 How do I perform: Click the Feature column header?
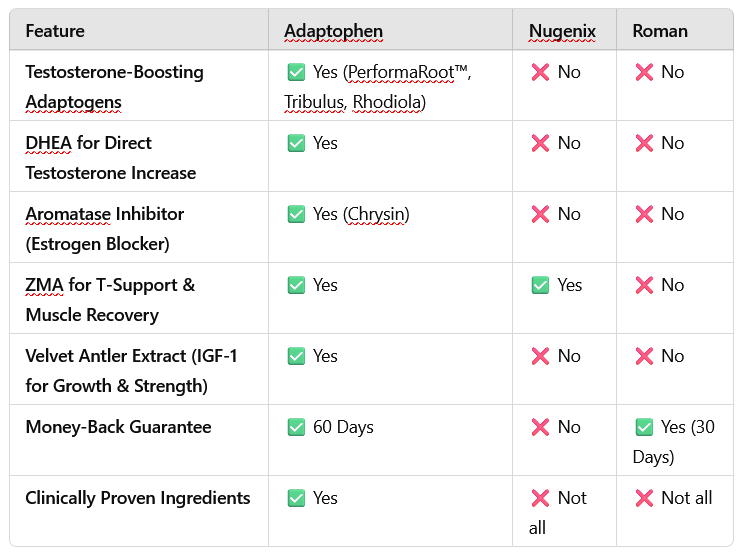pyautogui.click(x=55, y=31)
